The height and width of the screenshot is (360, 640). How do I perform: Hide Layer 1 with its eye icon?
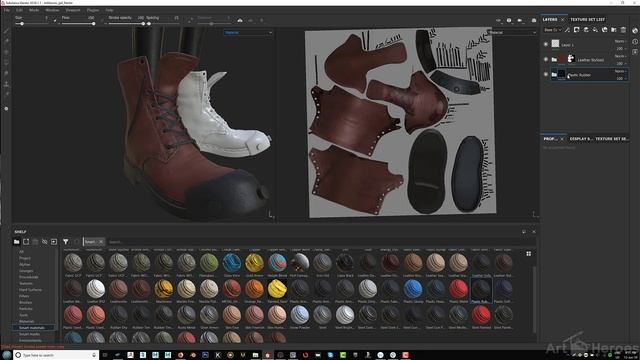[546, 44]
